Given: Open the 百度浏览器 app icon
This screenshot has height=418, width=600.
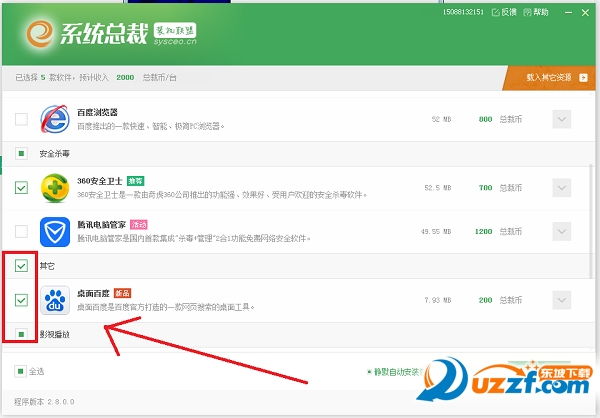Looking at the screenshot, I should tap(55, 119).
